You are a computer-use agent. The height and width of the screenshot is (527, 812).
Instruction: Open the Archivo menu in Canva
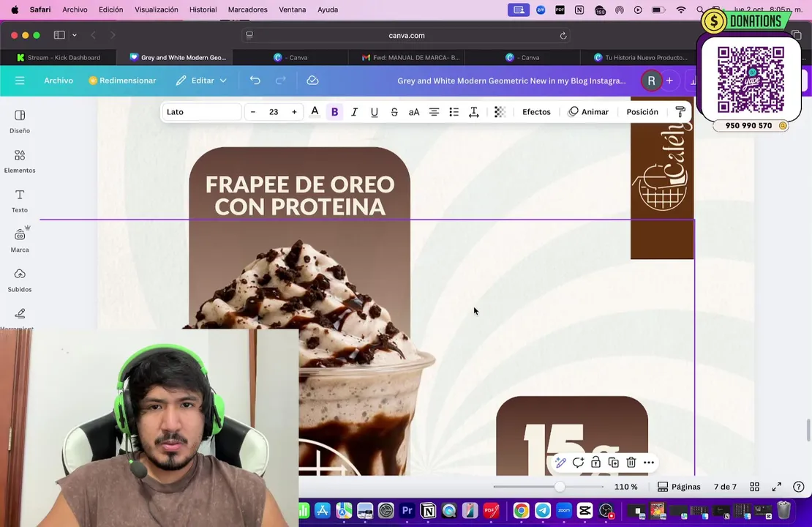pyautogui.click(x=59, y=81)
